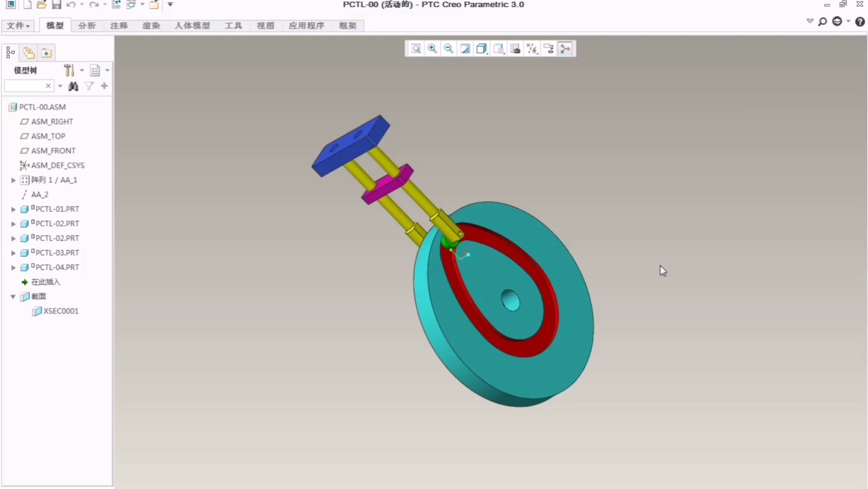
Task: Switch to the 框架 ribbon tab
Action: tap(348, 26)
